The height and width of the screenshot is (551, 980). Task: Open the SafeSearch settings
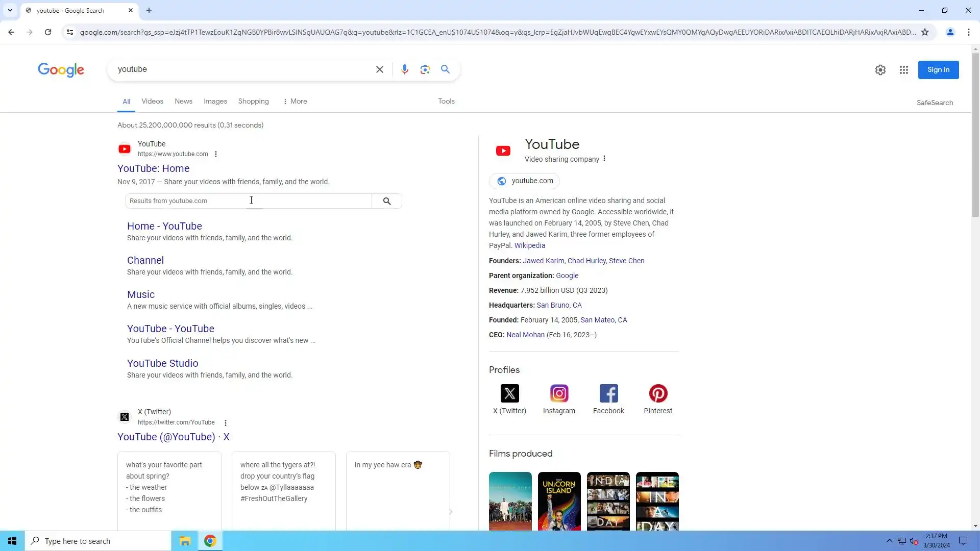(x=934, y=103)
